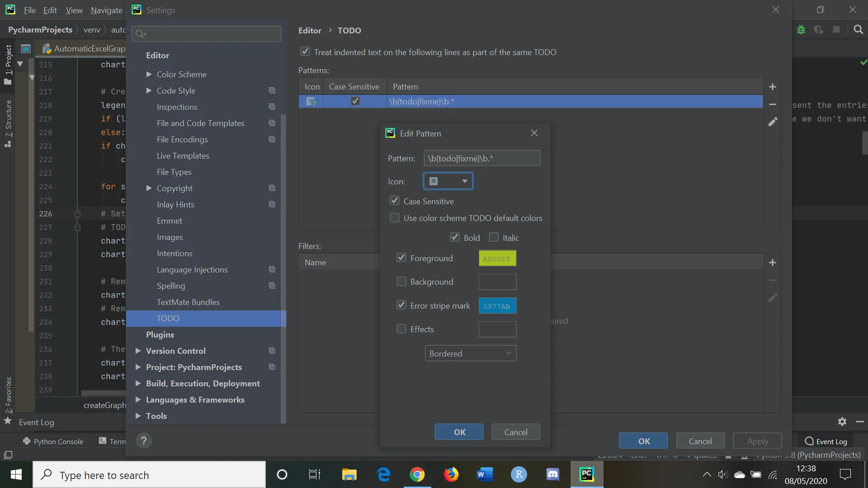Expand the Version Control settings node
This screenshot has width=868, height=488.
pyautogui.click(x=138, y=351)
